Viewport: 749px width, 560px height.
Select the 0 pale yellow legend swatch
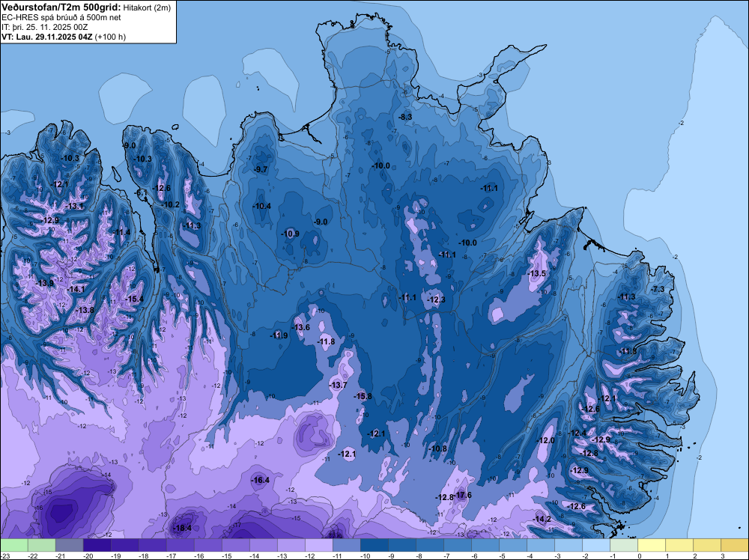(x=651, y=545)
